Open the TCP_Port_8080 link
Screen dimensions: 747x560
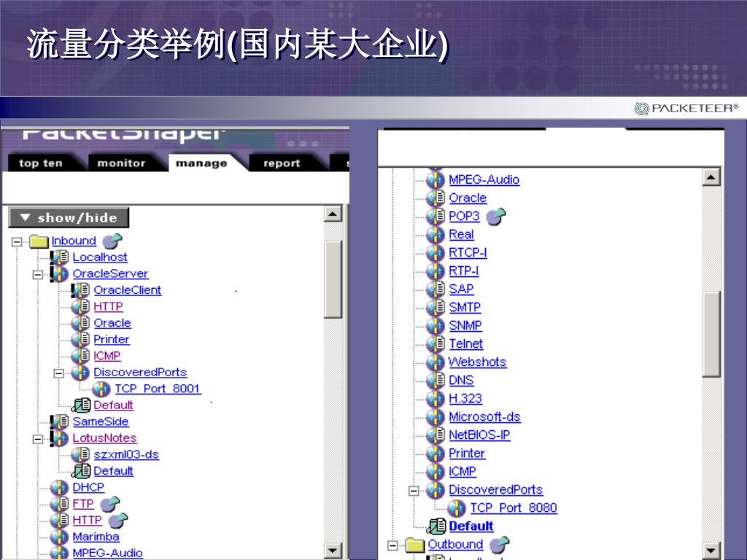pyautogui.click(x=514, y=508)
